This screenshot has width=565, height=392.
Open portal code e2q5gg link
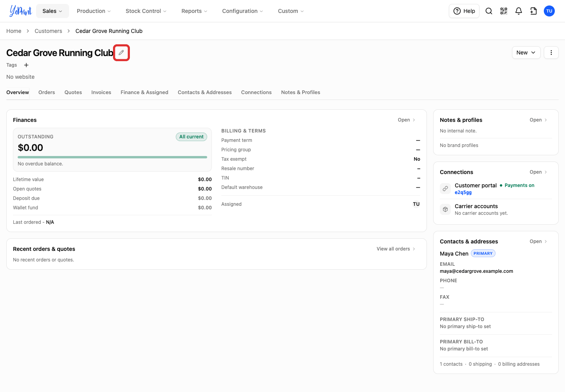(x=463, y=192)
